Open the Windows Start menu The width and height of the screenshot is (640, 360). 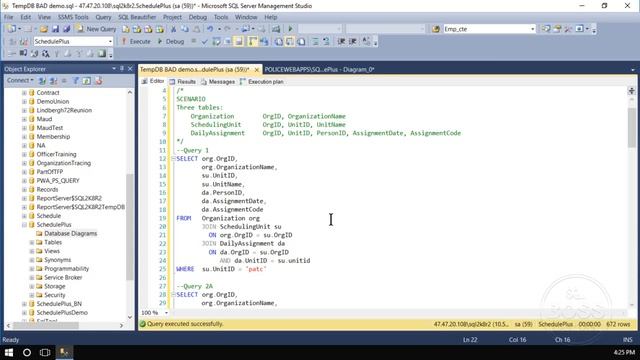point(9,352)
